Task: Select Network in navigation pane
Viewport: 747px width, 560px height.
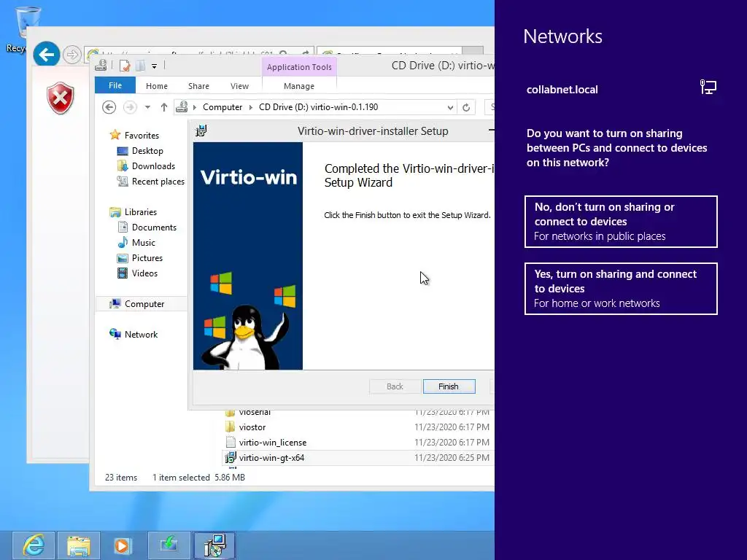Action: (141, 334)
